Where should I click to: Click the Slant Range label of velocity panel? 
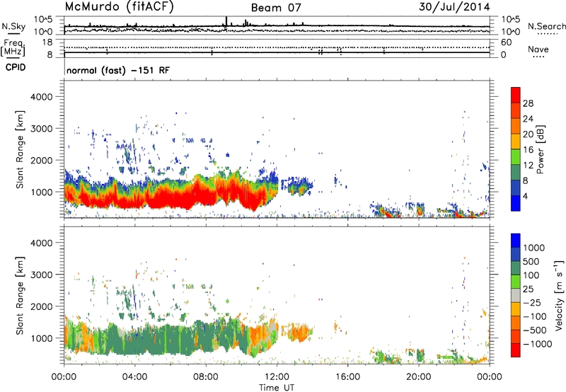tap(20, 295)
